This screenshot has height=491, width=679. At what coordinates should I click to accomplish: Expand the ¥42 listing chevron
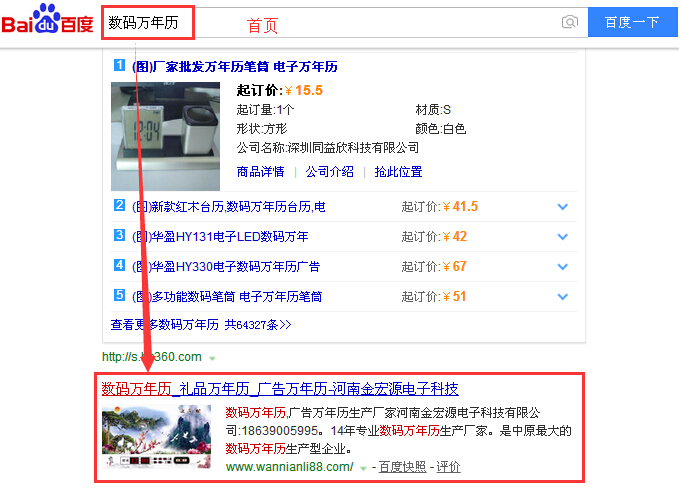tap(563, 236)
